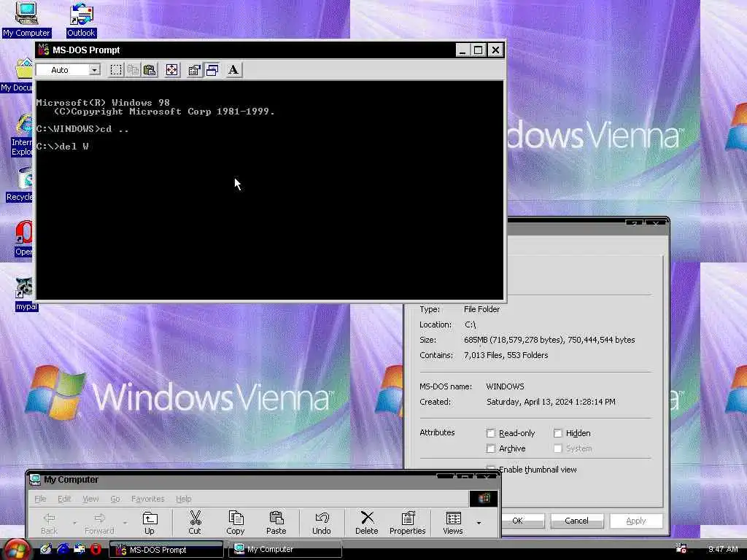
Task: Click Apply in the properties dialog
Action: (635, 521)
